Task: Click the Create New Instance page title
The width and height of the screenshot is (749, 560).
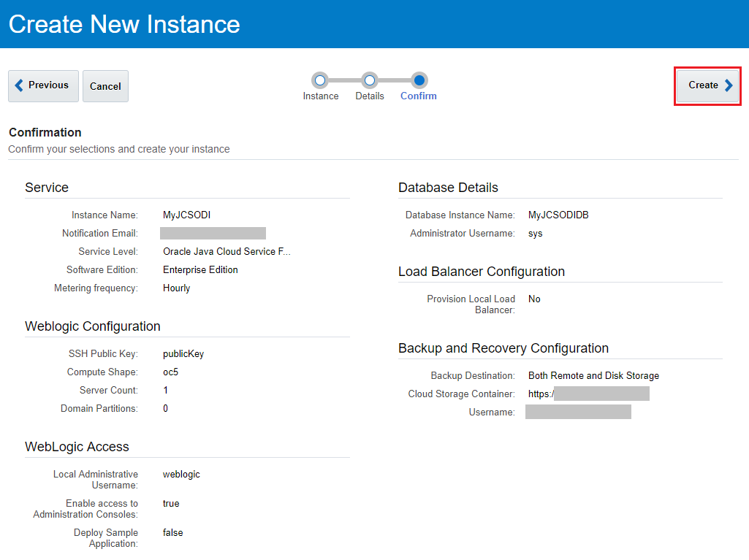Action: [124, 24]
